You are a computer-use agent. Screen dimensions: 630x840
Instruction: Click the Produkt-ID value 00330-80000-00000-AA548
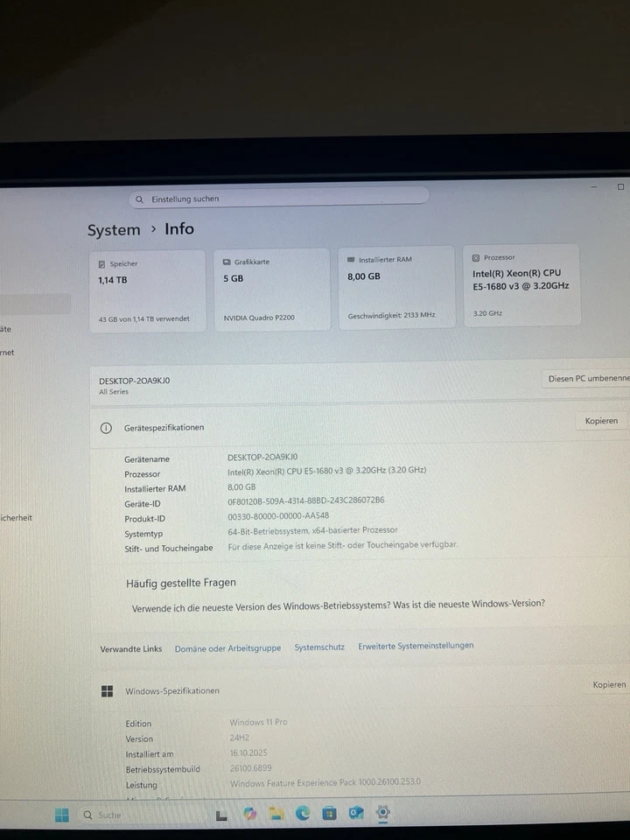click(x=278, y=516)
